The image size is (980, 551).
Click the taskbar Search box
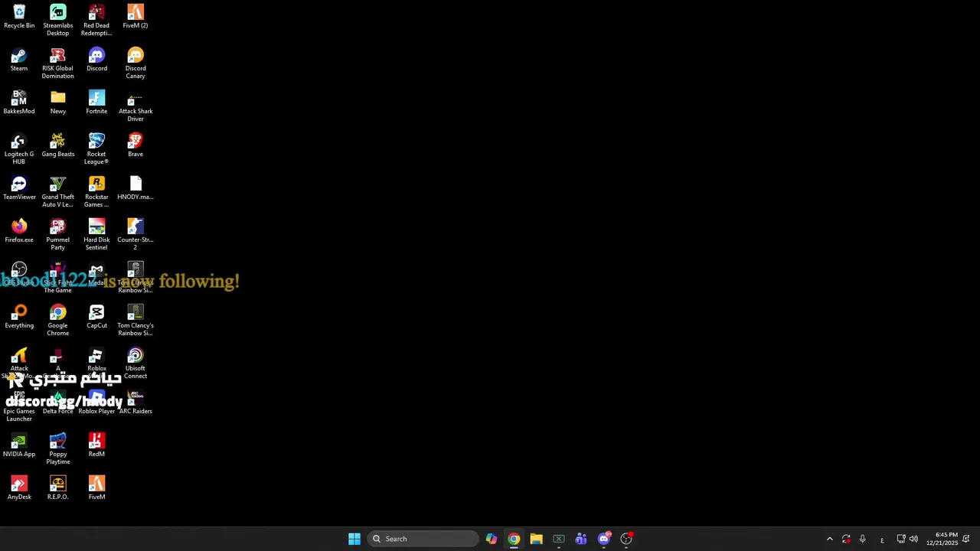423,539
